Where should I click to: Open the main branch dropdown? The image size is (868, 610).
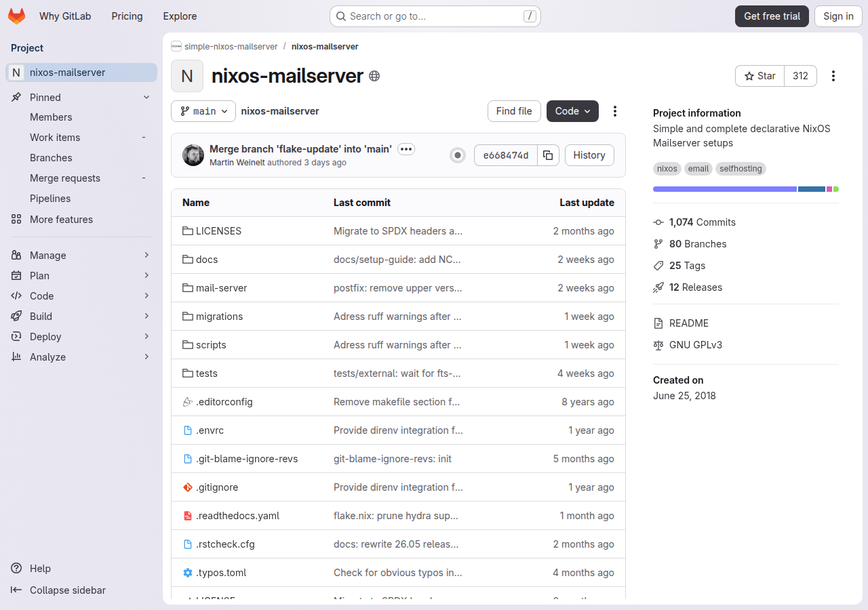pos(203,111)
